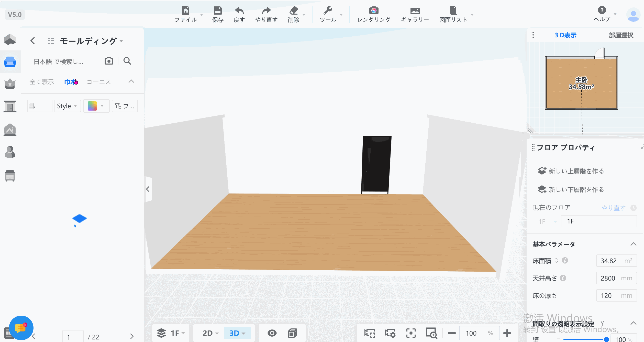Click the zoom out minus button
The width and height of the screenshot is (644, 342).
[x=452, y=333]
